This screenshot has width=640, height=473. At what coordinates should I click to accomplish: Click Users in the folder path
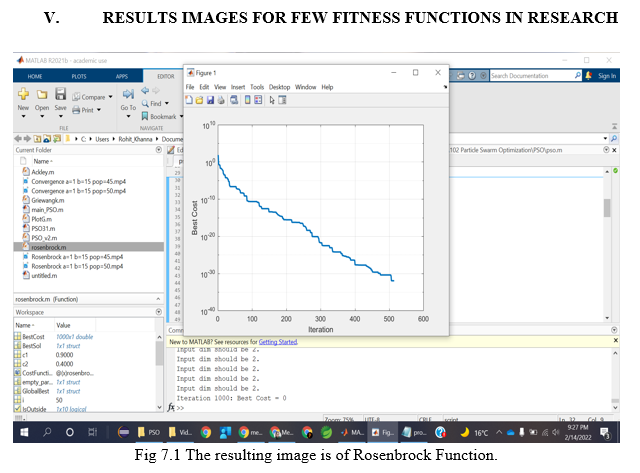click(x=102, y=139)
